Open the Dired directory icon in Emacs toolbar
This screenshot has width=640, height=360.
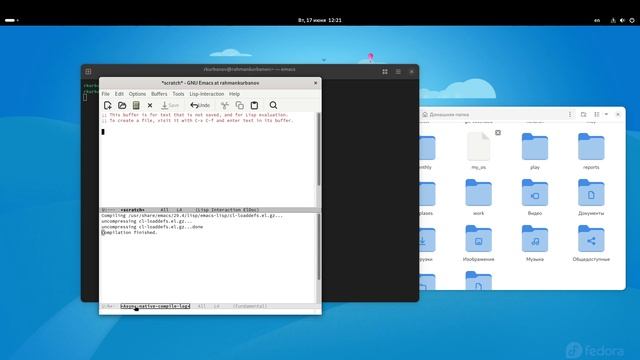pyautogui.click(x=136, y=105)
